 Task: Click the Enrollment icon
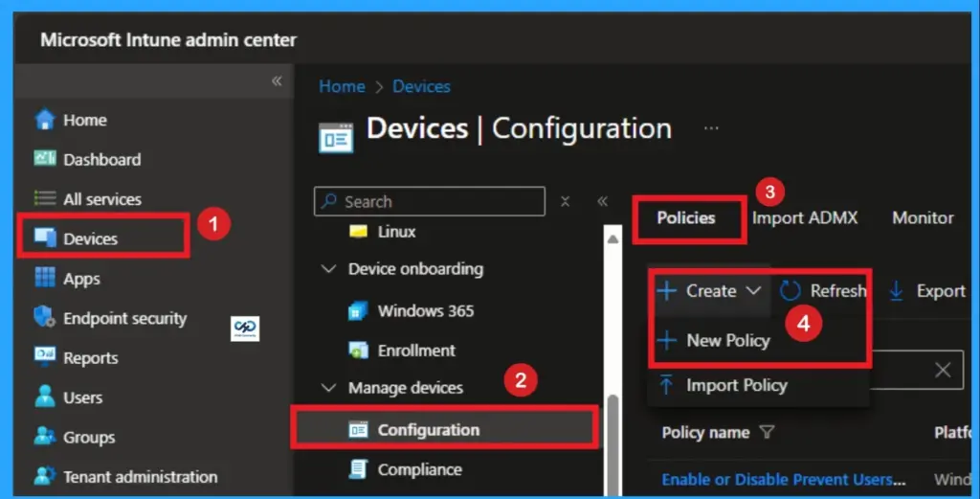[358, 351]
